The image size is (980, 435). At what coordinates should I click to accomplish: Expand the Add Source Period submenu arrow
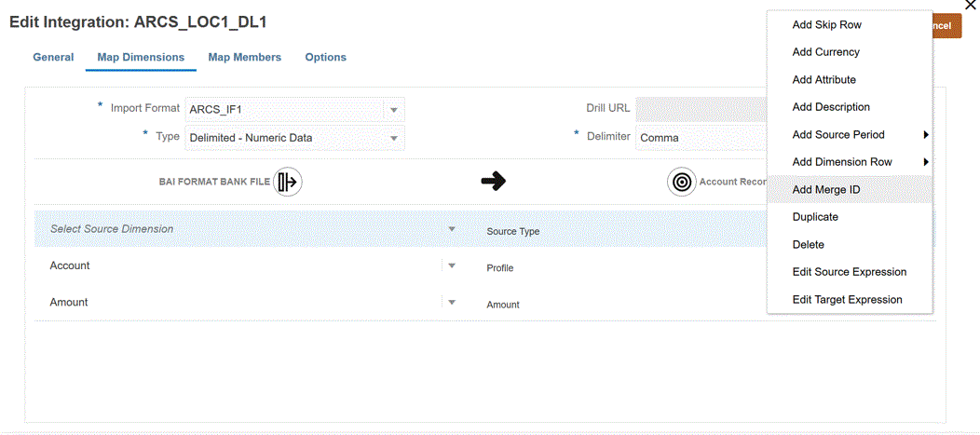click(926, 135)
